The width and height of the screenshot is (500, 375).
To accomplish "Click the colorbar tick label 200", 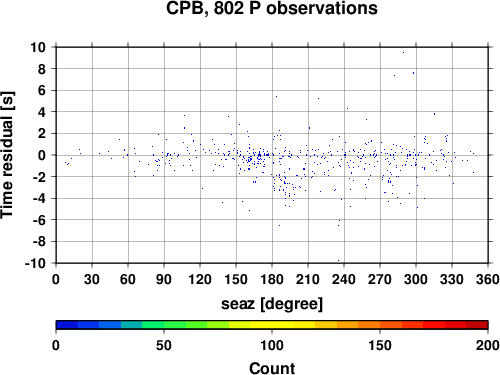I will tap(488, 346).
